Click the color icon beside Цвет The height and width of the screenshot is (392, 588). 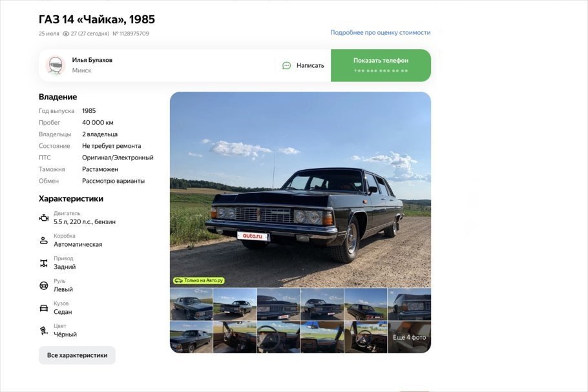click(x=44, y=331)
